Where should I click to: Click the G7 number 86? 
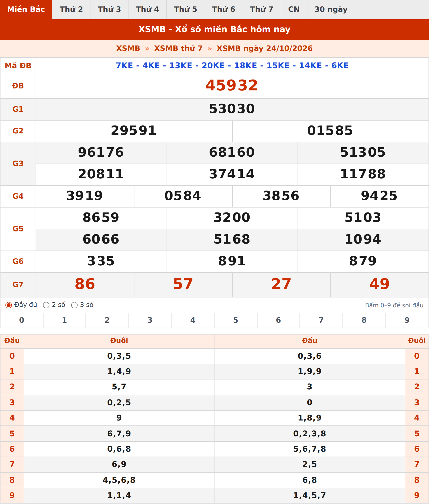[x=85, y=284]
